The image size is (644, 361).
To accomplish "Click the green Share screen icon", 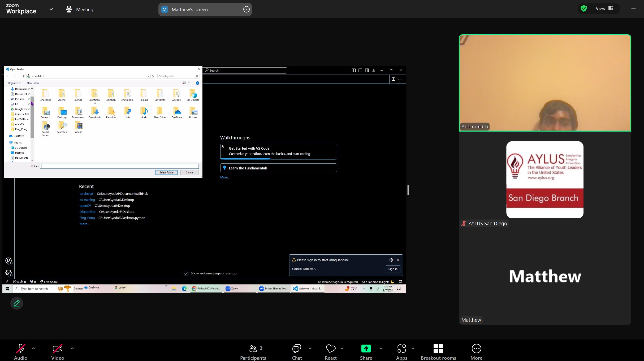I will 366,349.
